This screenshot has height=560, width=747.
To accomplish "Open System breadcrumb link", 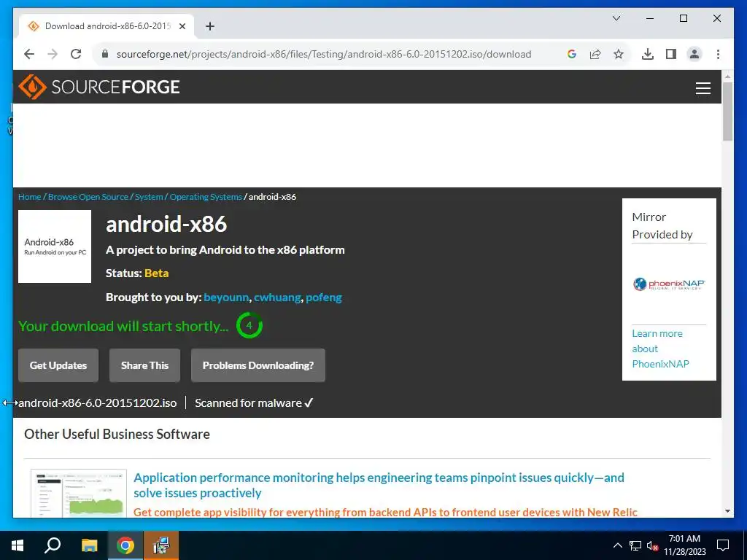I will [x=149, y=197].
